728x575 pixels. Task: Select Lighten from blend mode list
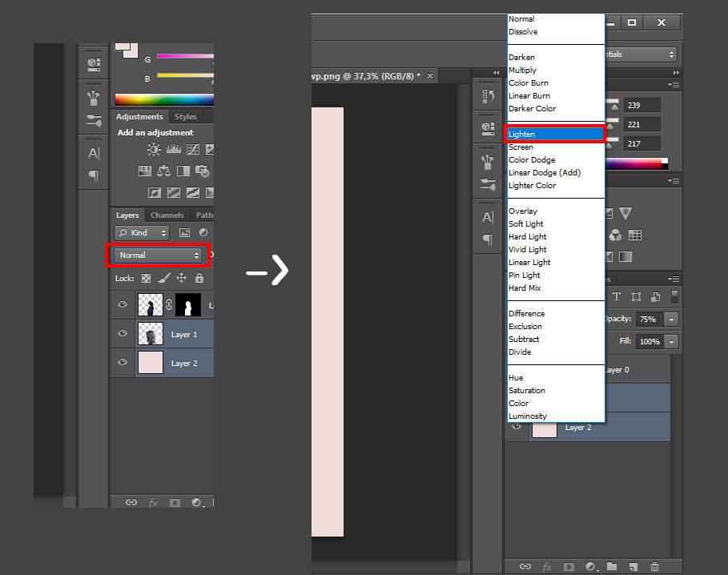pos(554,135)
